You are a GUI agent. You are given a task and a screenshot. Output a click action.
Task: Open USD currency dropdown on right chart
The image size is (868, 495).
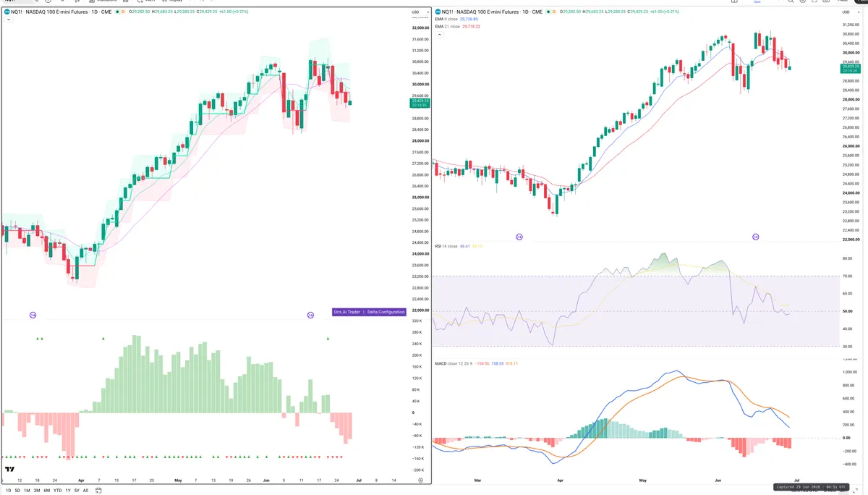849,12
